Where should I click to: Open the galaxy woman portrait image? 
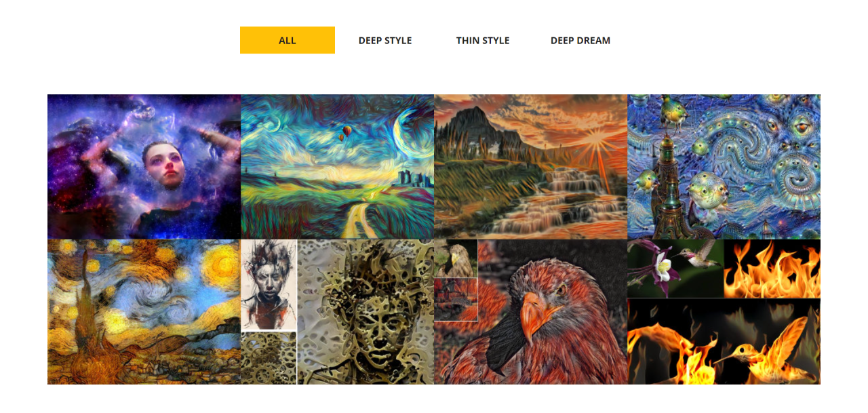pyautogui.click(x=144, y=167)
